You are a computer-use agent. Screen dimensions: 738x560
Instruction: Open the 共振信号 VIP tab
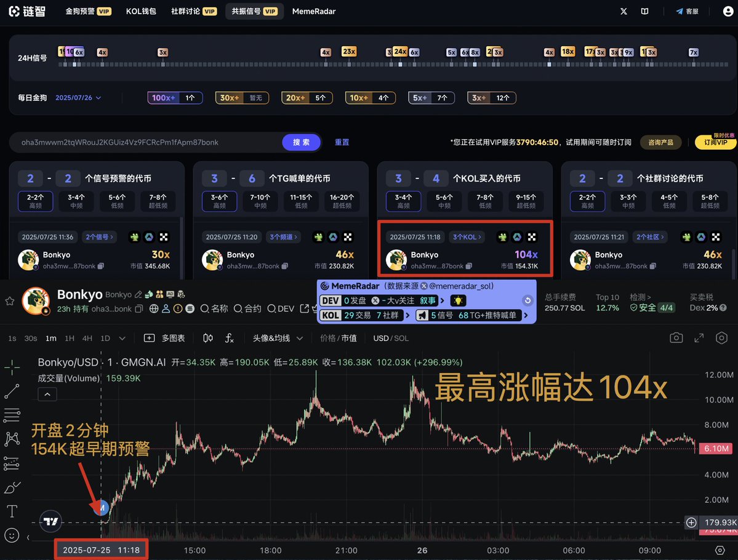click(x=254, y=11)
